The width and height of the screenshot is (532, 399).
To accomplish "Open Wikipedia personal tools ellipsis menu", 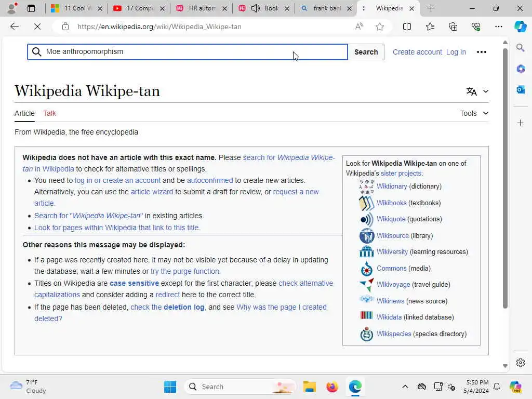I will pos(482,52).
